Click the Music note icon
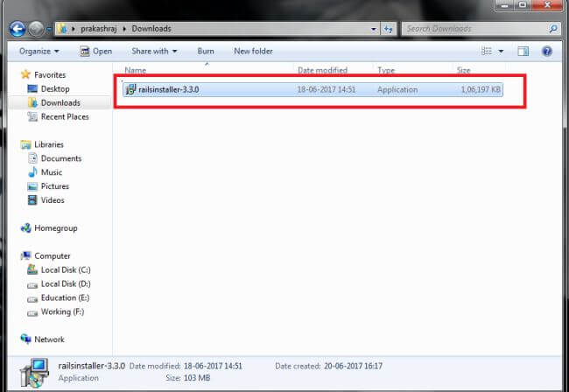 pos(32,171)
